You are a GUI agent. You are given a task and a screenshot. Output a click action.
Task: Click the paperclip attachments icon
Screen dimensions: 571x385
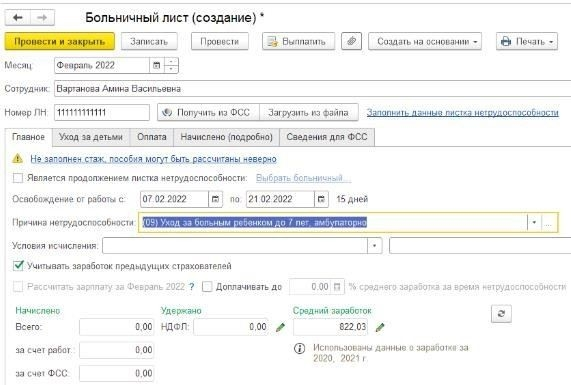[x=351, y=42]
